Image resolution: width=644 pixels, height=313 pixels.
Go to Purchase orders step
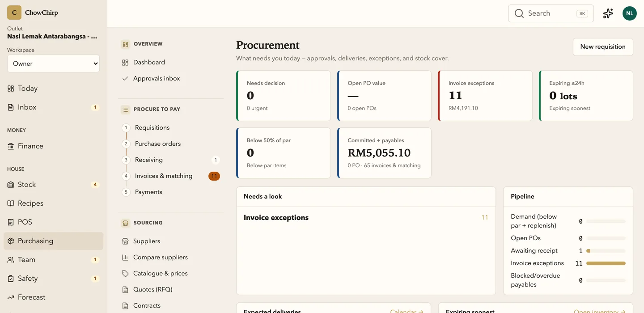click(171, 144)
